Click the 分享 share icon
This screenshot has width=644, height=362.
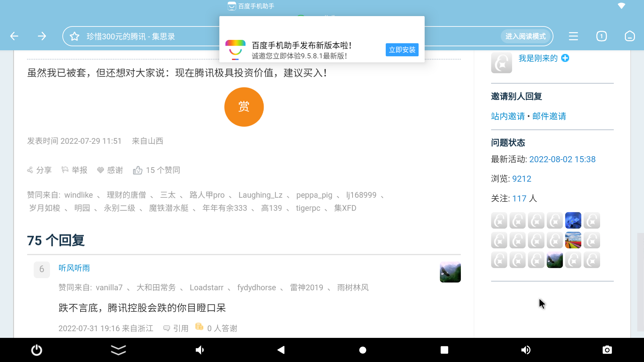(x=30, y=170)
